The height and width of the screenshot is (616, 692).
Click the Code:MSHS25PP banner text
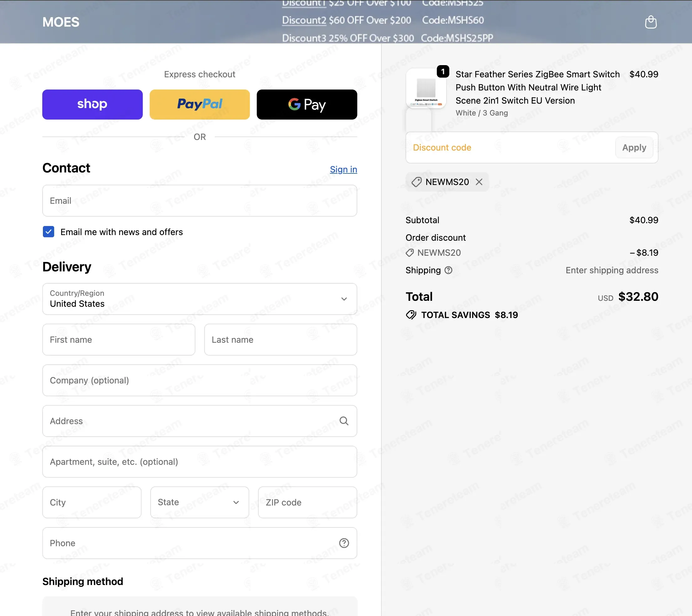[457, 38]
